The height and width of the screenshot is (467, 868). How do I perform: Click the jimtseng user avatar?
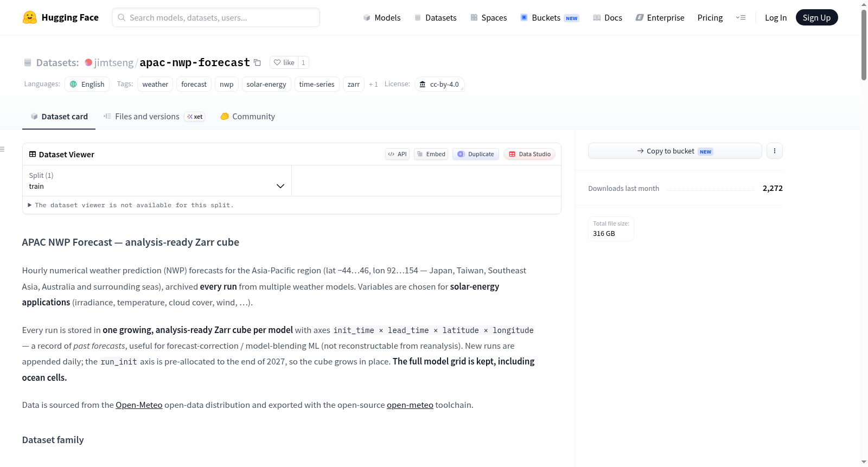88,62
